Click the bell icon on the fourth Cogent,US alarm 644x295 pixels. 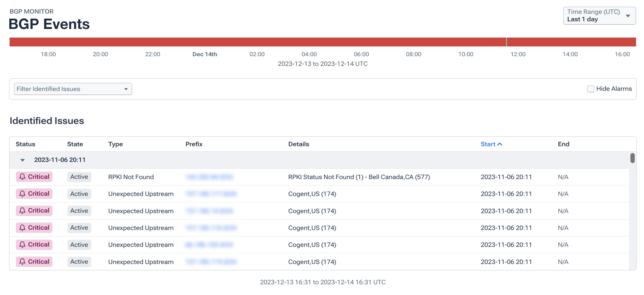coord(22,244)
